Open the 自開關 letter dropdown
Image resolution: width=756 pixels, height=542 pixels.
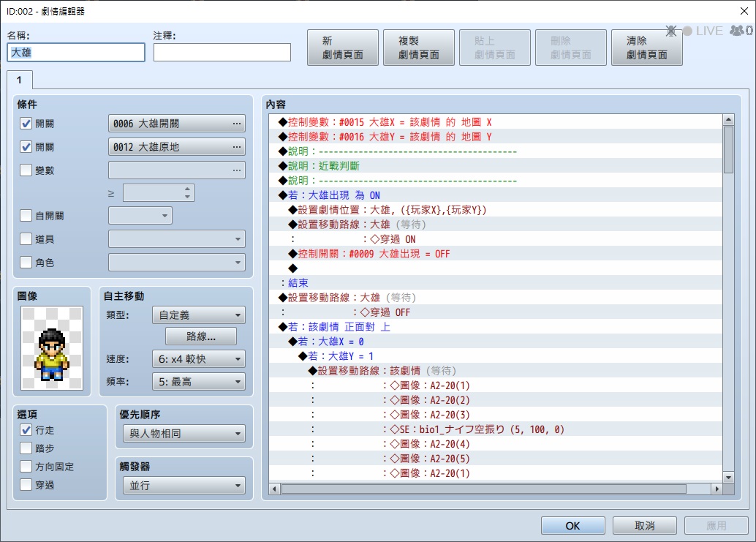click(140, 216)
